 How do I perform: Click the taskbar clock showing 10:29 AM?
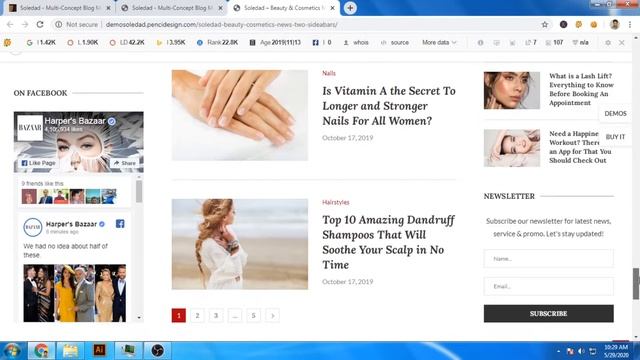(x=616, y=351)
